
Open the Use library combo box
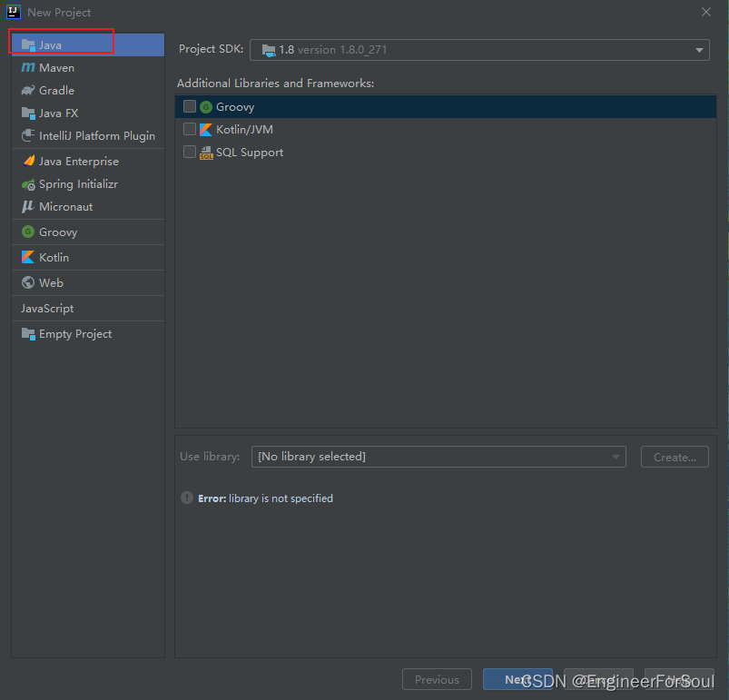438,457
